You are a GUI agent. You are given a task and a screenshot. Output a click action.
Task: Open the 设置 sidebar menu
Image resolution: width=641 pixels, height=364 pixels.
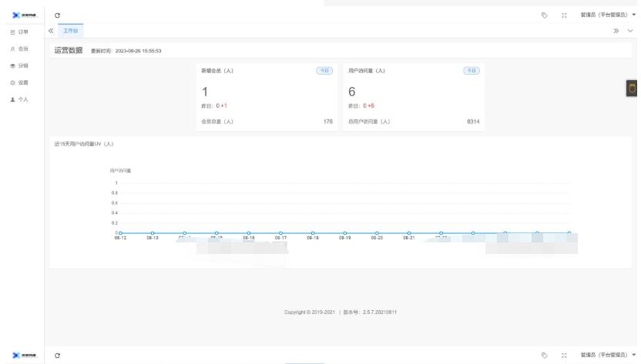point(19,82)
